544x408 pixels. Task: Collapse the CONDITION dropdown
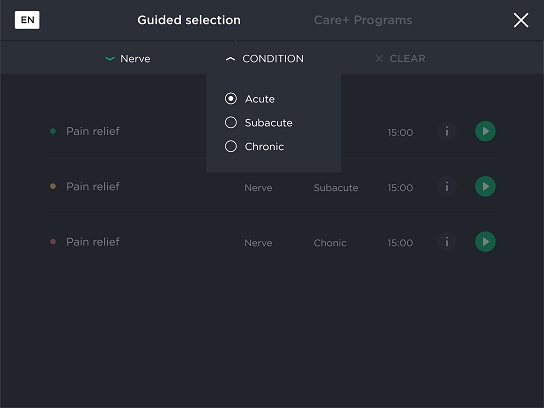click(265, 59)
